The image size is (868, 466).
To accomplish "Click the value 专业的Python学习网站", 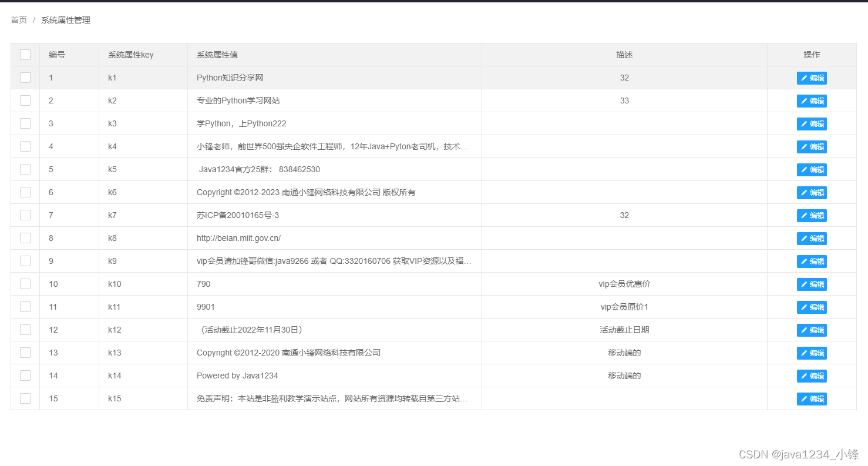I will point(238,100).
